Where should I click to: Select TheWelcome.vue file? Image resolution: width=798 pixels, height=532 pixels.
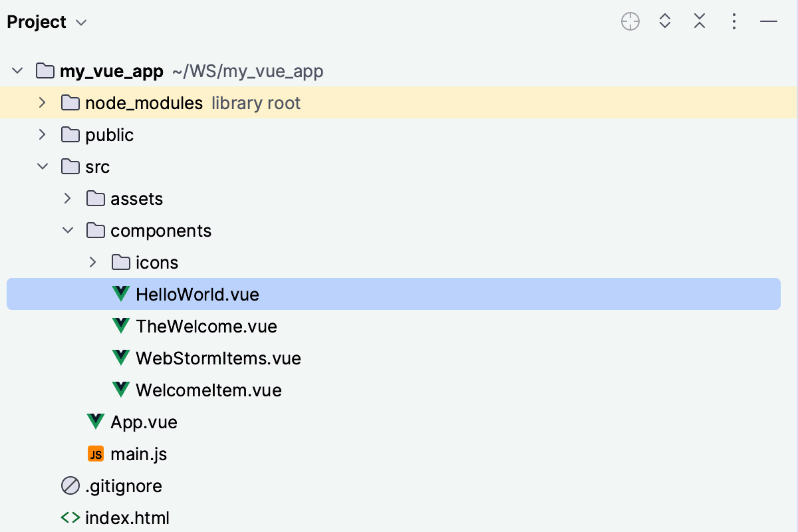pyautogui.click(x=206, y=327)
